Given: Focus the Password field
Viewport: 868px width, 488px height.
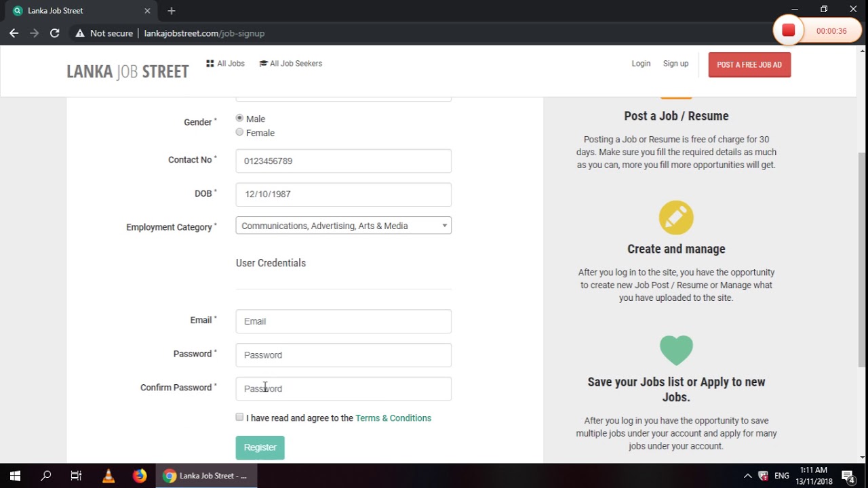Looking at the screenshot, I should [343, 355].
